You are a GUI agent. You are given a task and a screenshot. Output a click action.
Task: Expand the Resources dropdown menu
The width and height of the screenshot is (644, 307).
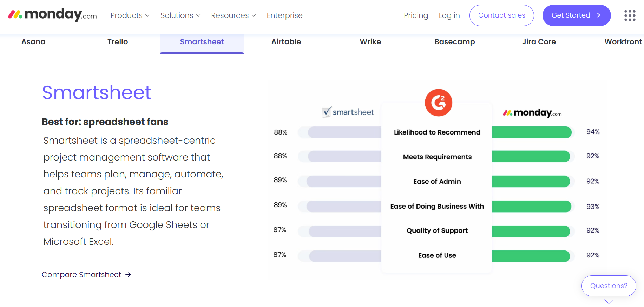click(x=234, y=15)
